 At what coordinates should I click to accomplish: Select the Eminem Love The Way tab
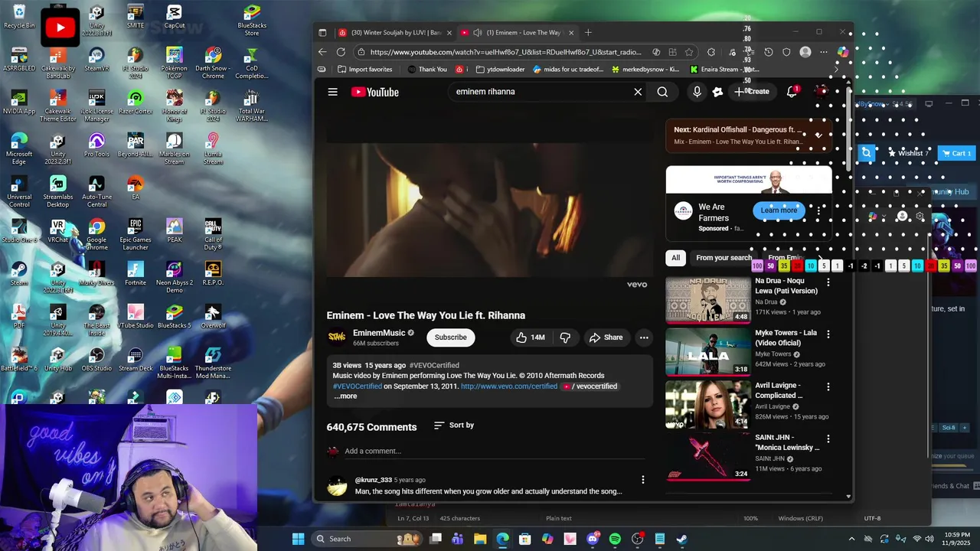click(x=517, y=33)
